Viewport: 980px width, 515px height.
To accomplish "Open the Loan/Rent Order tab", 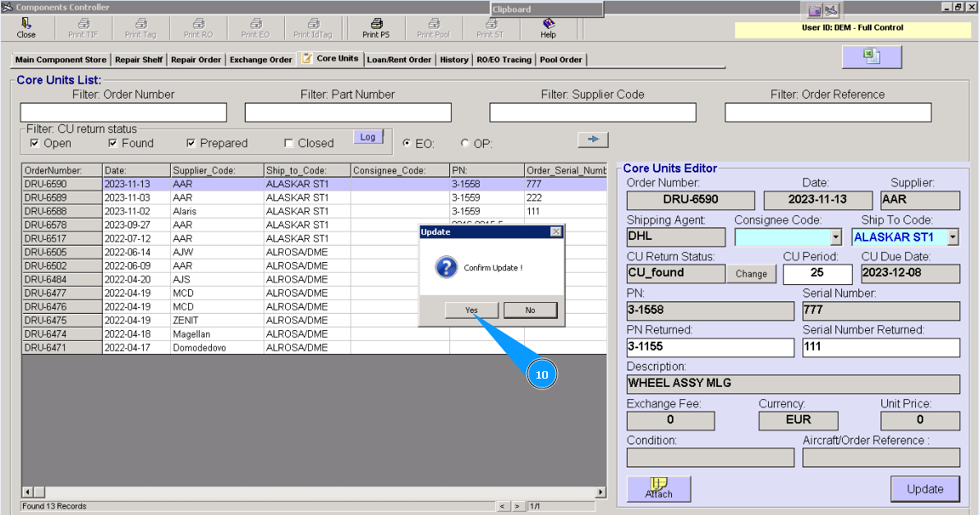I will 398,60.
